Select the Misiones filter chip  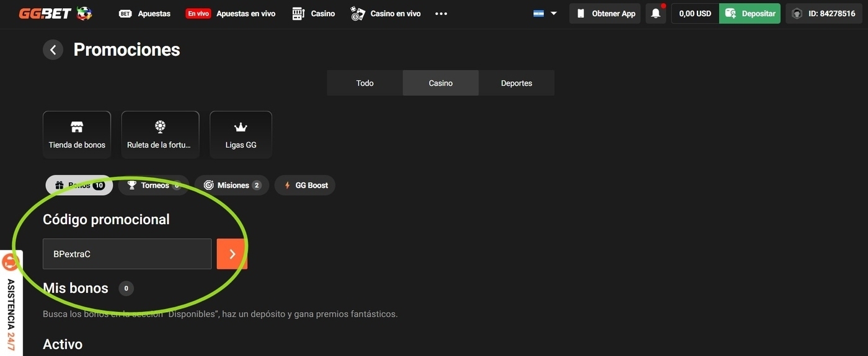click(x=232, y=185)
